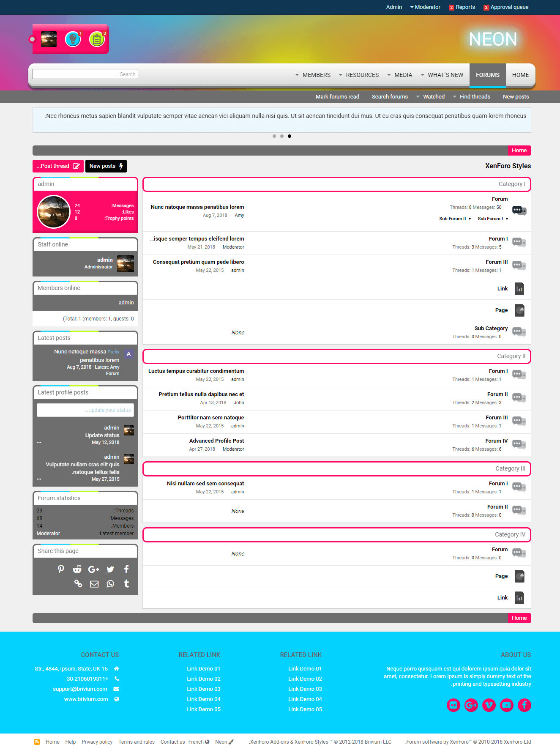
Task: Click the Post thread button
Action: tap(58, 166)
